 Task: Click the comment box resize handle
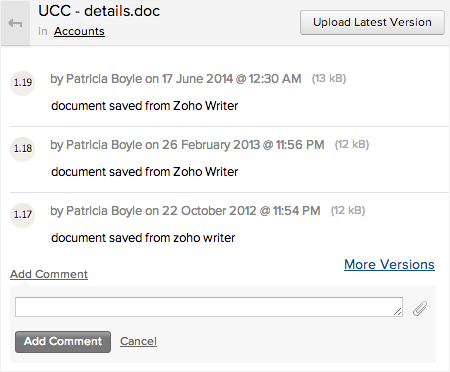(397, 312)
